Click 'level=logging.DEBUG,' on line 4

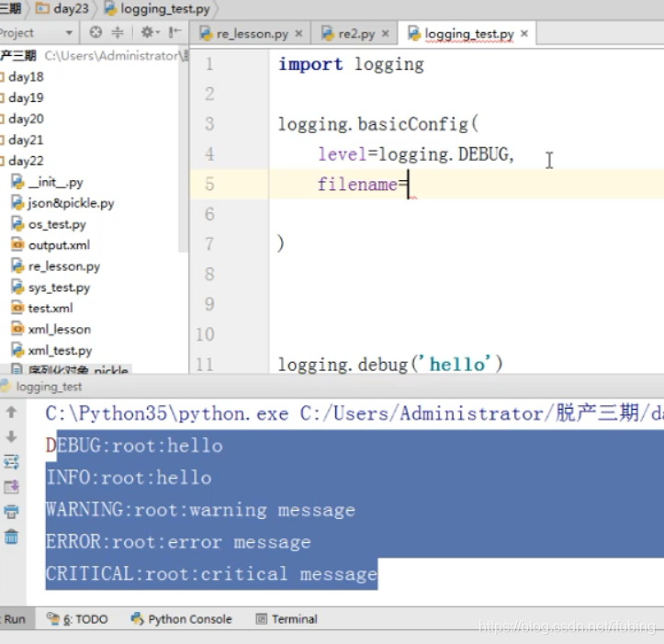[415, 154]
